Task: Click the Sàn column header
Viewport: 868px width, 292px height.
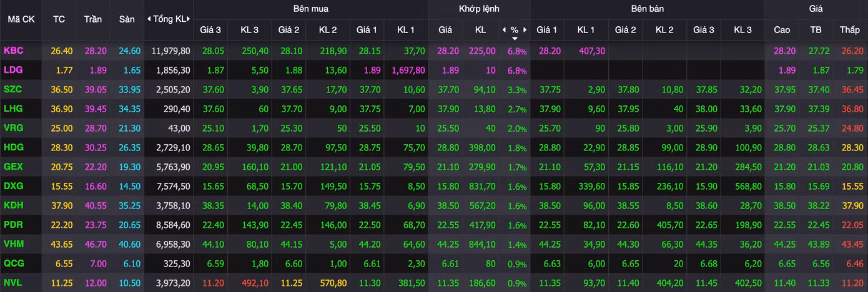Action: [x=127, y=19]
